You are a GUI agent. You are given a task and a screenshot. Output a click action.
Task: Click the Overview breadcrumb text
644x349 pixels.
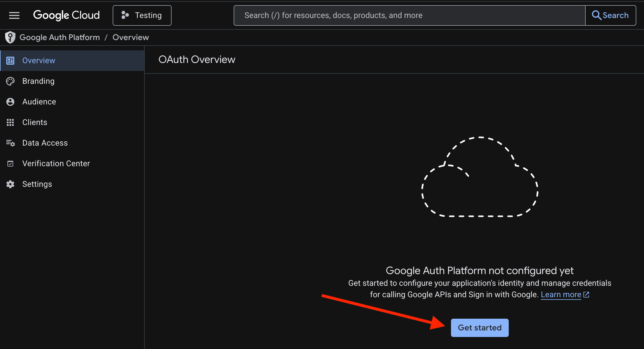click(131, 37)
